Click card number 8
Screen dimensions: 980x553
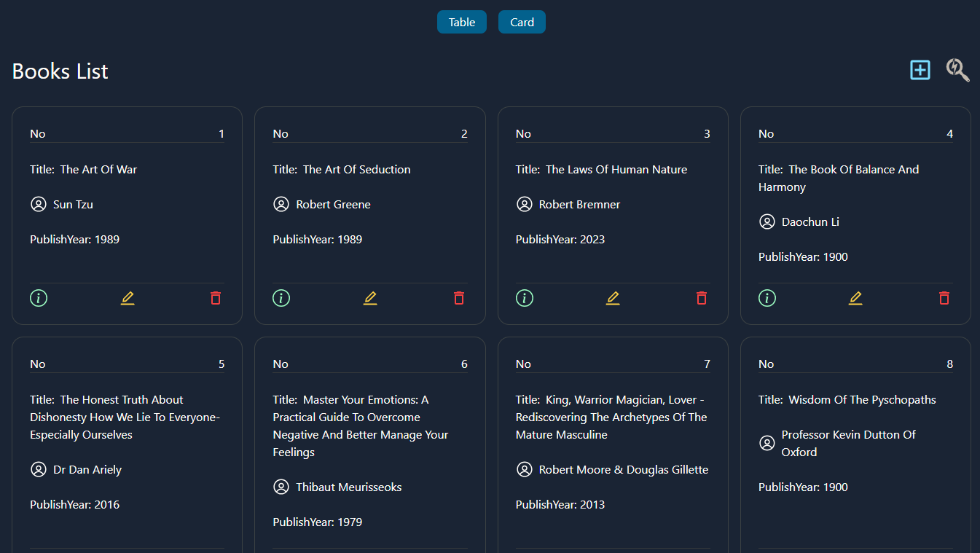click(x=949, y=364)
